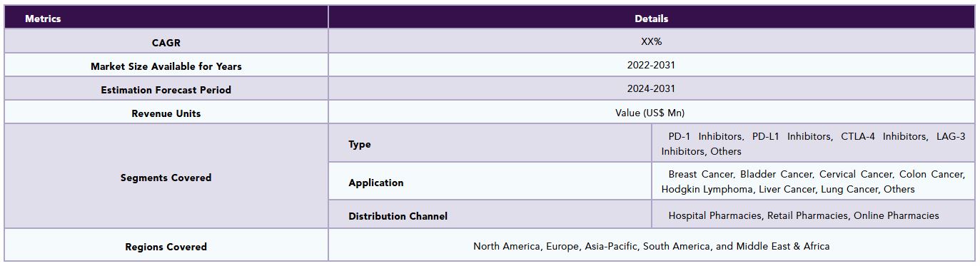The image size is (980, 266).
Task: Select the 'XX%' CAGR value
Action: 651,41
